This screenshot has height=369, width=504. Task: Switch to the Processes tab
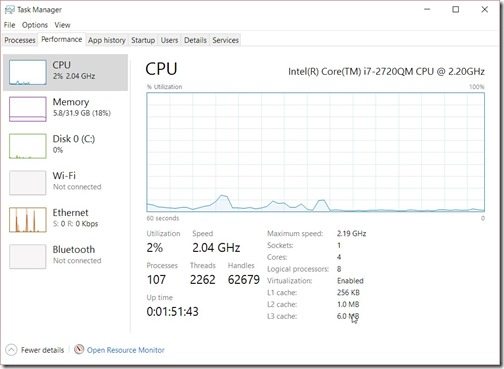click(20, 40)
